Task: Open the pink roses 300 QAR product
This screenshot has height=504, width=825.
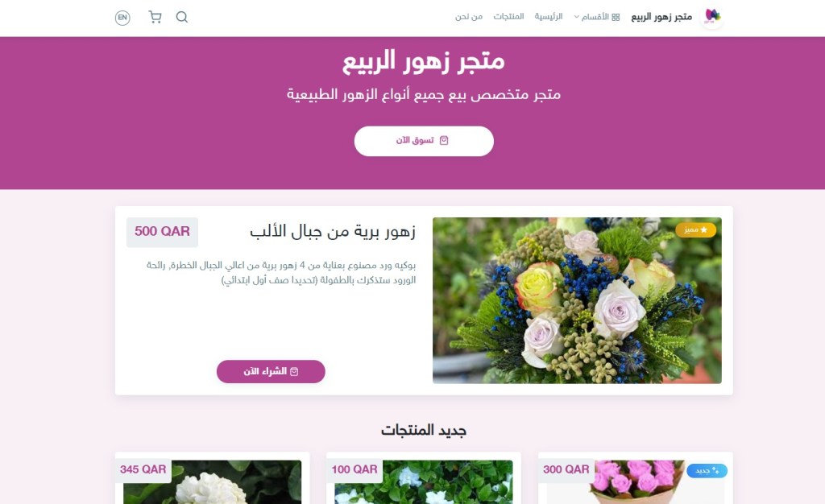Action: tap(635, 482)
